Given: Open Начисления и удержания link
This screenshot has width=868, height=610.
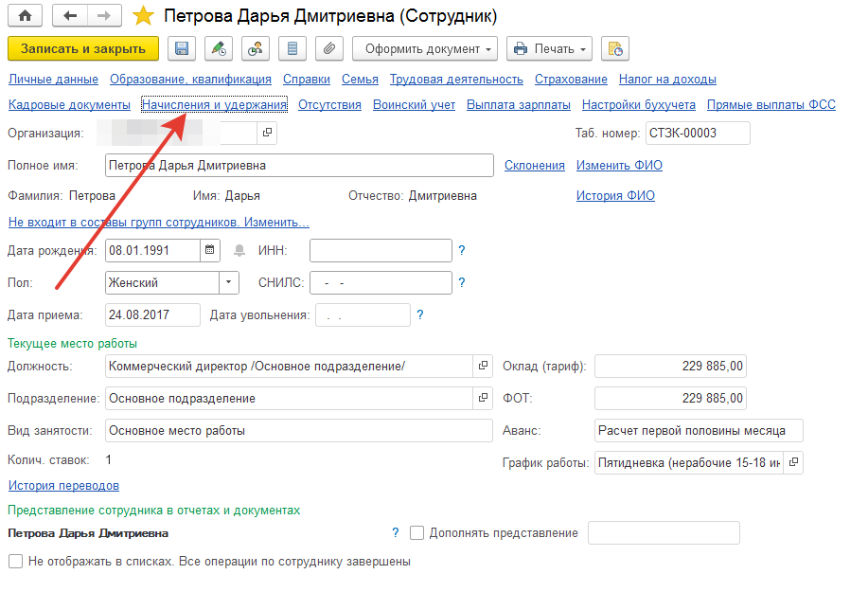Looking at the screenshot, I should (x=214, y=105).
